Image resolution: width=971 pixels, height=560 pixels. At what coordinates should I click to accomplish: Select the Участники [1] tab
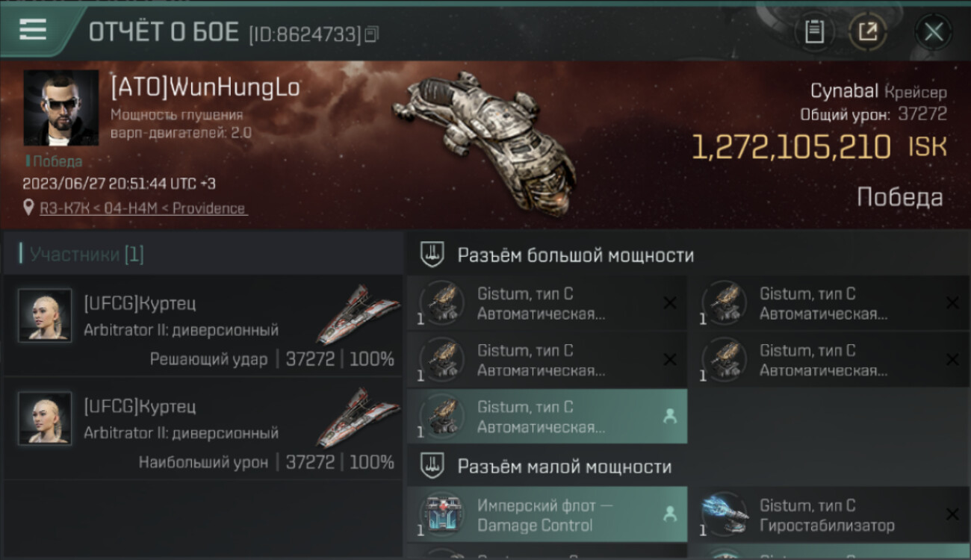[x=87, y=255]
